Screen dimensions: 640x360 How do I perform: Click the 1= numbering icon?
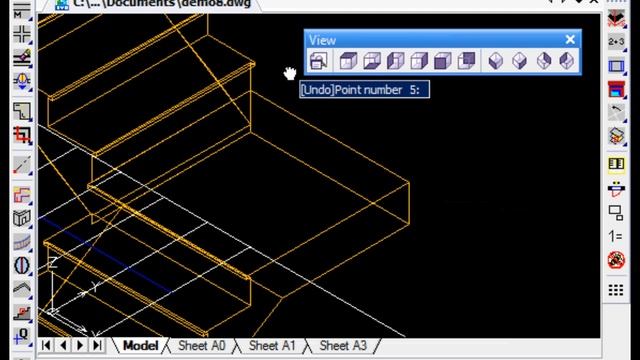point(616,236)
